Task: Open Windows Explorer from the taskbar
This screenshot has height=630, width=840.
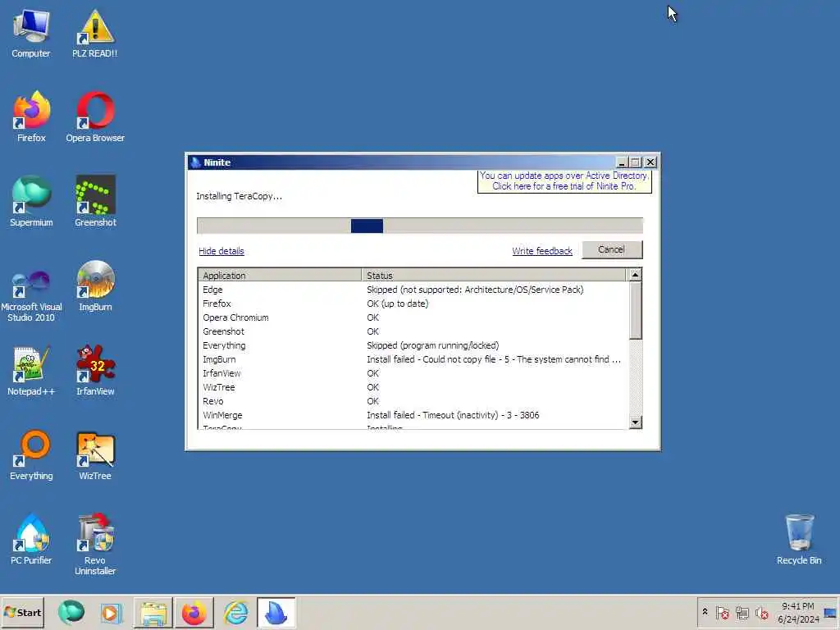Action: pyautogui.click(x=153, y=612)
